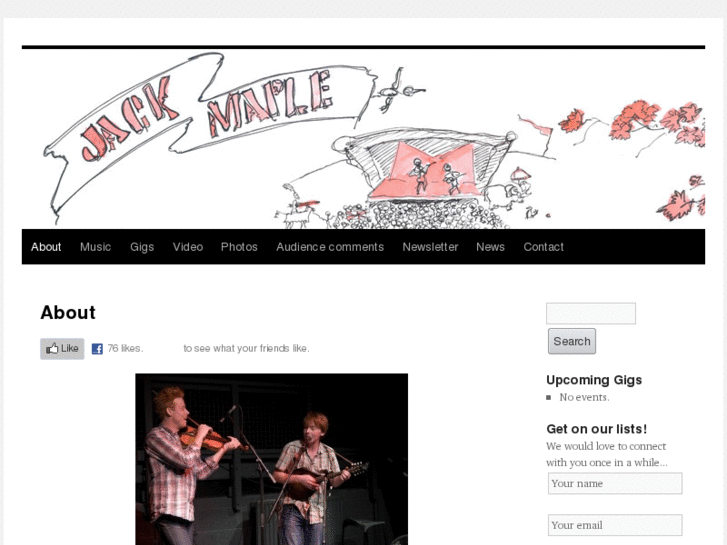Navigate to the Video page

point(188,247)
